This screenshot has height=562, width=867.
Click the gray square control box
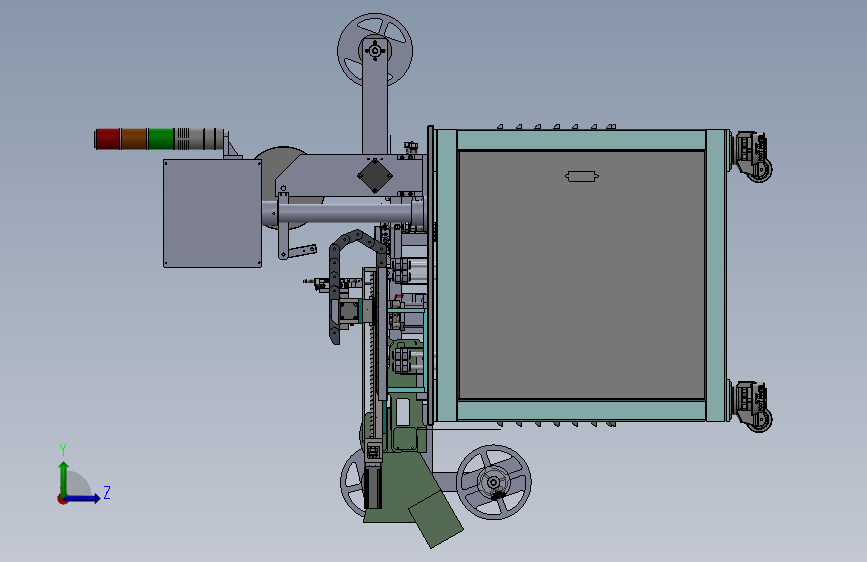pos(212,214)
